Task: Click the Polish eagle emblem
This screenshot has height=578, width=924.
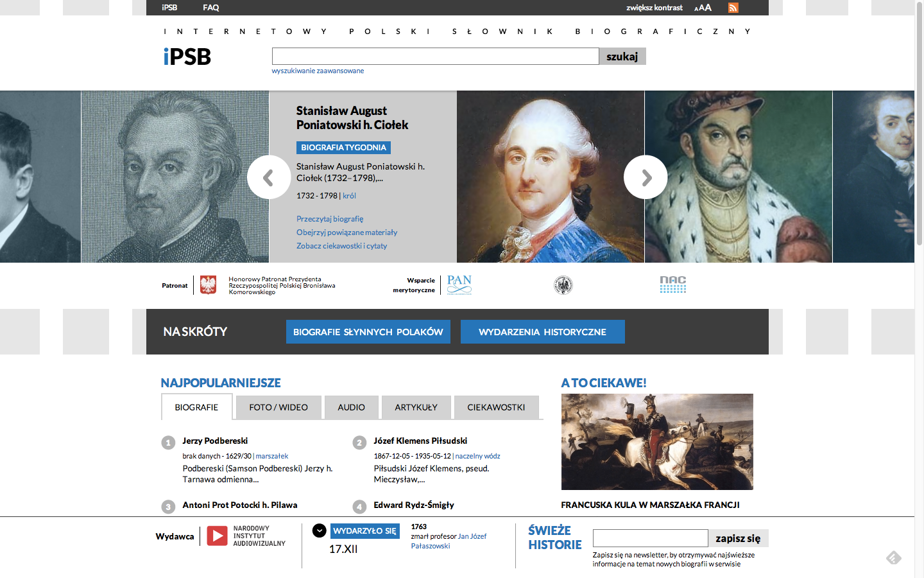Action: coord(208,285)
